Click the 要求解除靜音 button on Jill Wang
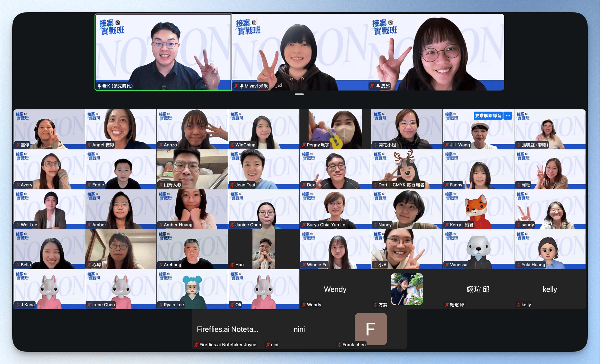The image size is (600, 364). click(488, 116)
